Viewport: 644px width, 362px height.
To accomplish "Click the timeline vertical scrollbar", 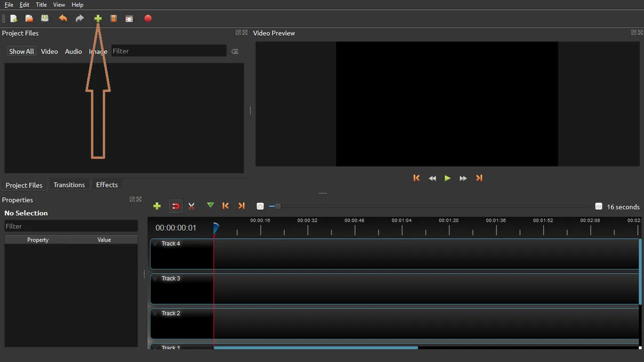I will pos(640,271).
